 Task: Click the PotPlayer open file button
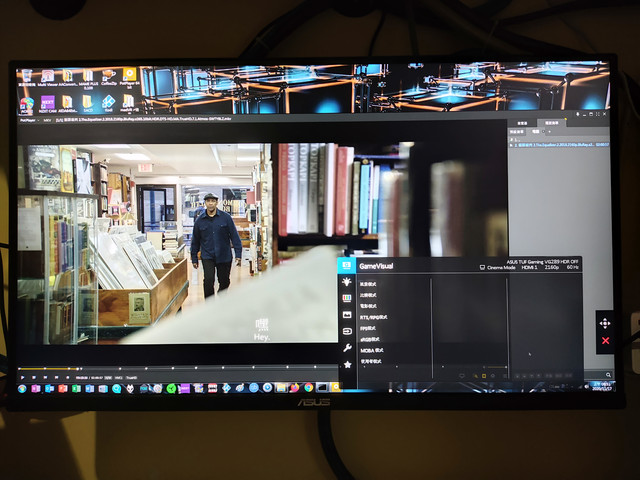point(68,378)
